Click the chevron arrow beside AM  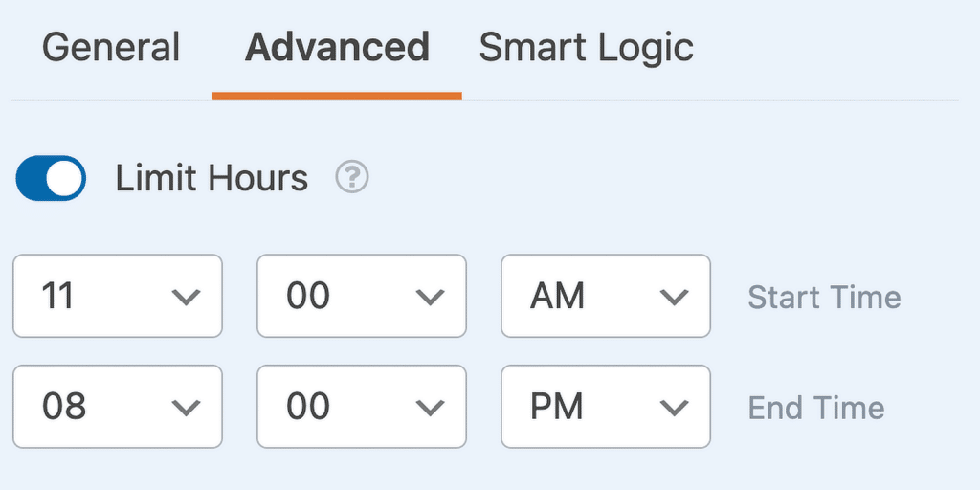point(674,298)
